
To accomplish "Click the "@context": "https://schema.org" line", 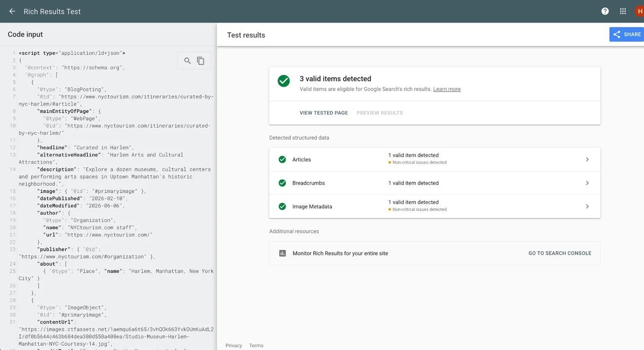I will point(75,68).
